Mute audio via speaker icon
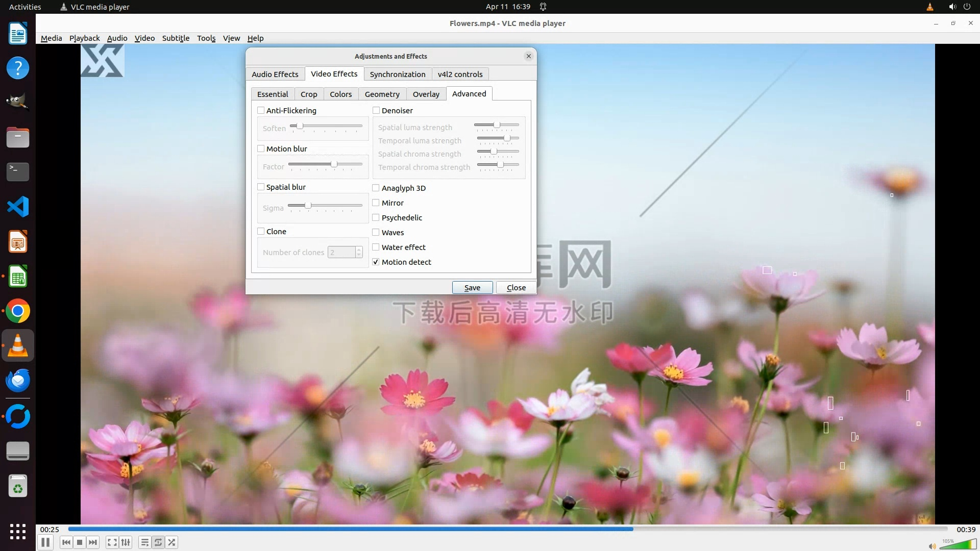 click(x=932, y=546)
